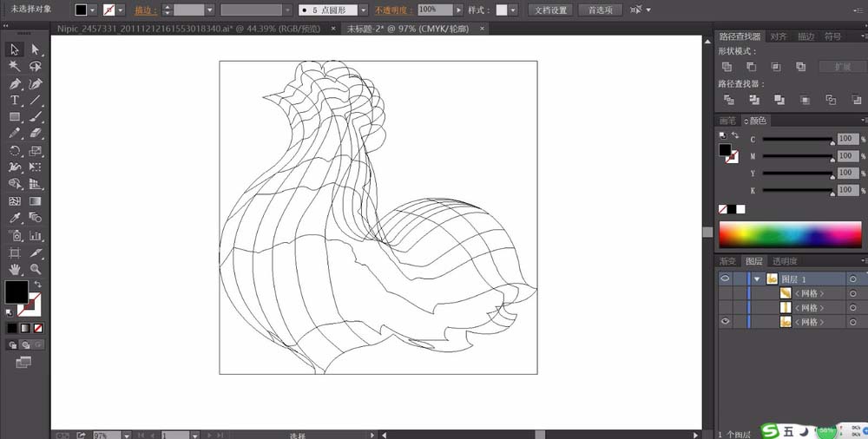This screenshot has width=868, height=439.
Task: Open the 路径查找器 panel flyout menu
Action: pos(865,36)
